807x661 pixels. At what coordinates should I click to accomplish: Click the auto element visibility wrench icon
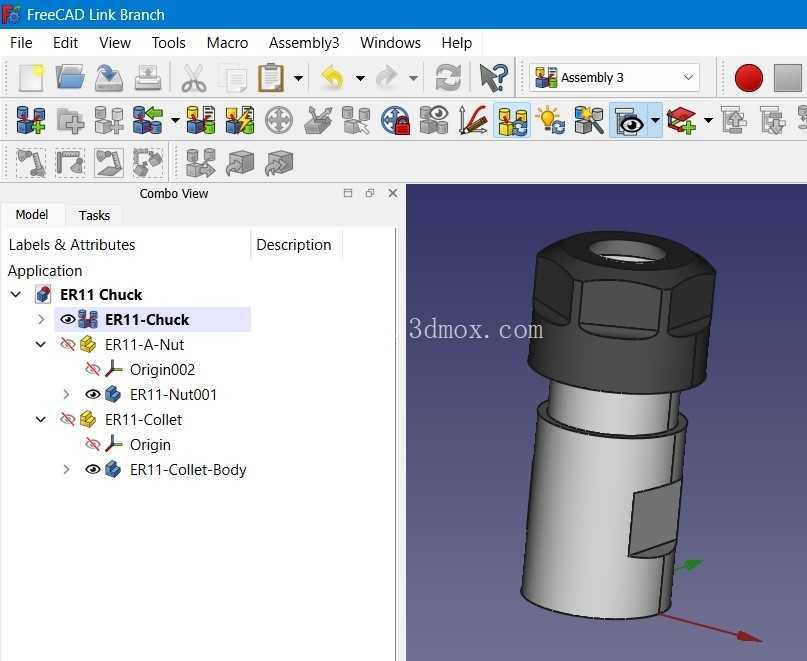(x=589, y=120)
